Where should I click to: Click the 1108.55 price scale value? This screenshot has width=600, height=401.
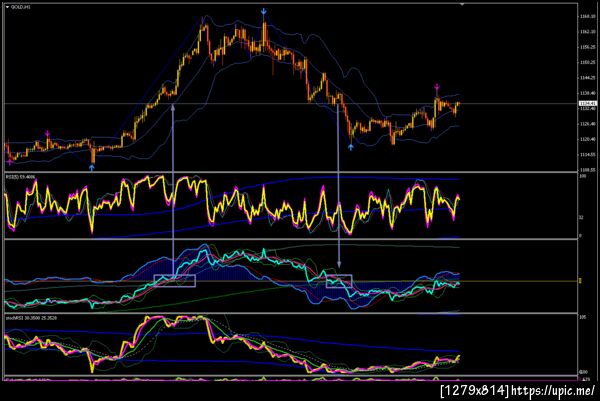point(587,170)
